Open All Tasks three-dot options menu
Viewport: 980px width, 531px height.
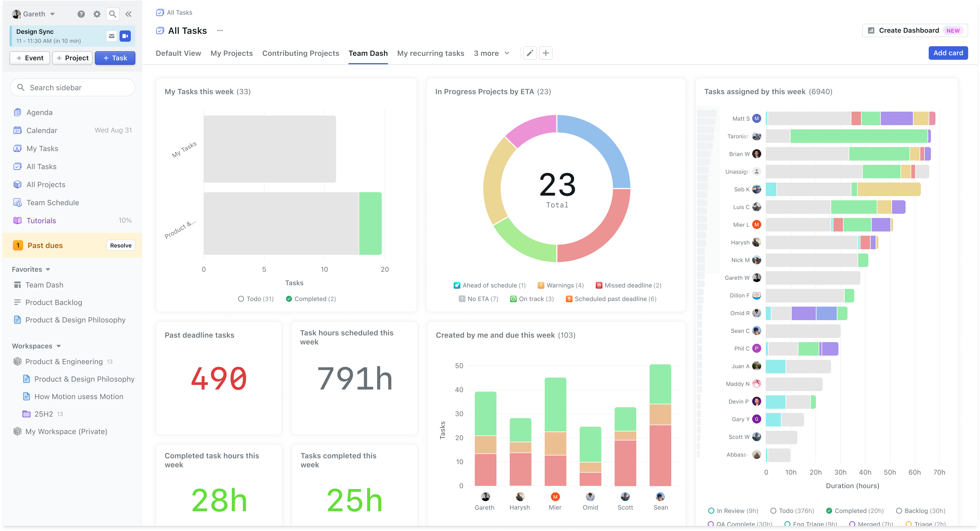pos(220,30)
